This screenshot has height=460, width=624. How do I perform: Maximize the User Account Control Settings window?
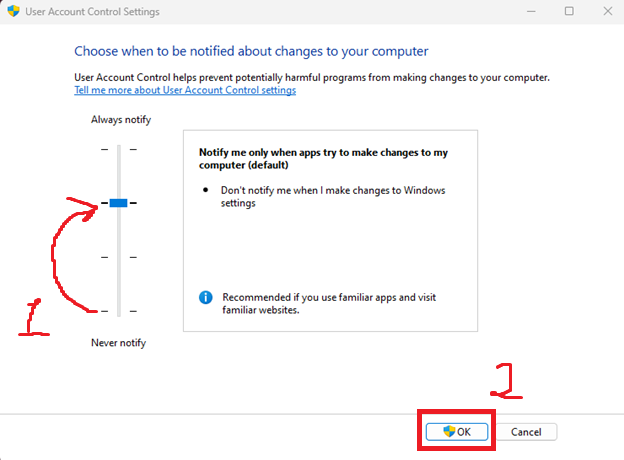coord(569,11)
